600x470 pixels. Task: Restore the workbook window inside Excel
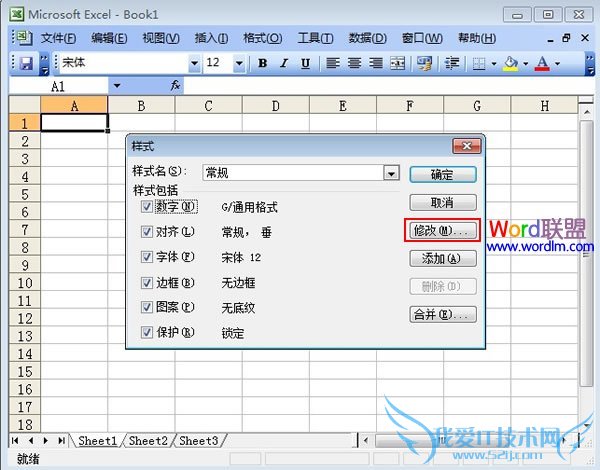(566, 38)
